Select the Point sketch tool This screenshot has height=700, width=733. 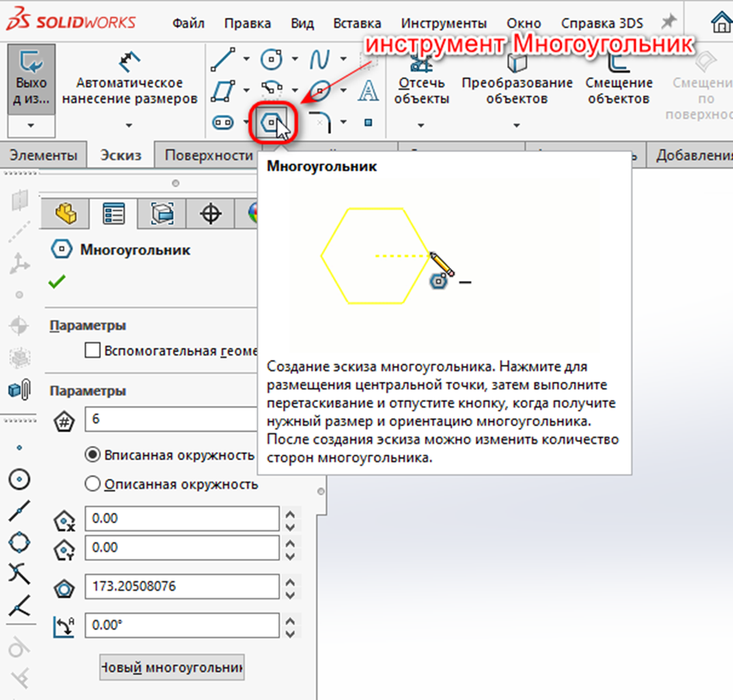pos(368,123)
